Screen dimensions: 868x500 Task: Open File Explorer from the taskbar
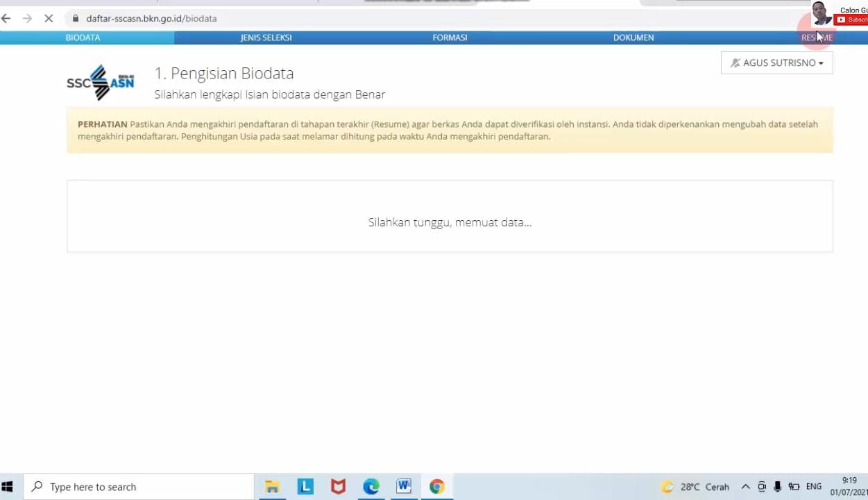272,486
